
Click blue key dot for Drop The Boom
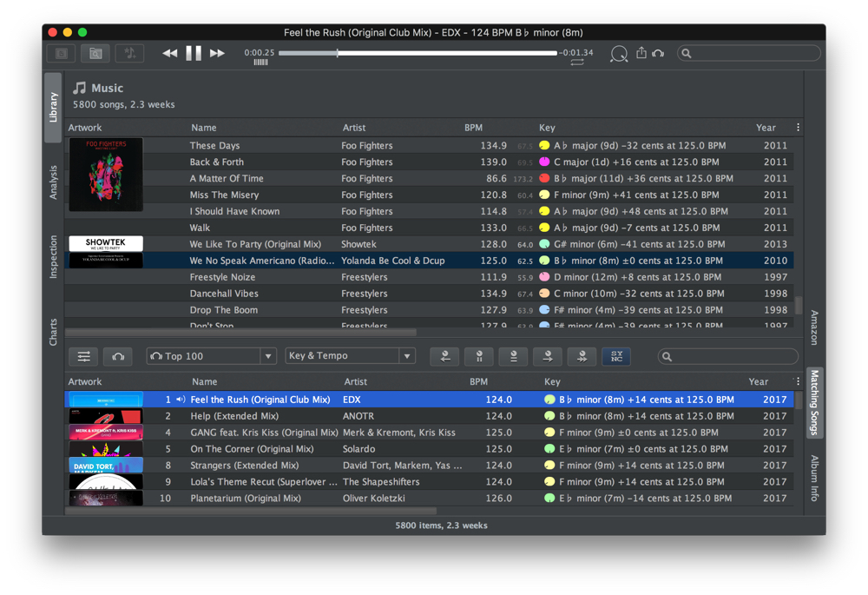pyautogui.click(x=544, y=310)
